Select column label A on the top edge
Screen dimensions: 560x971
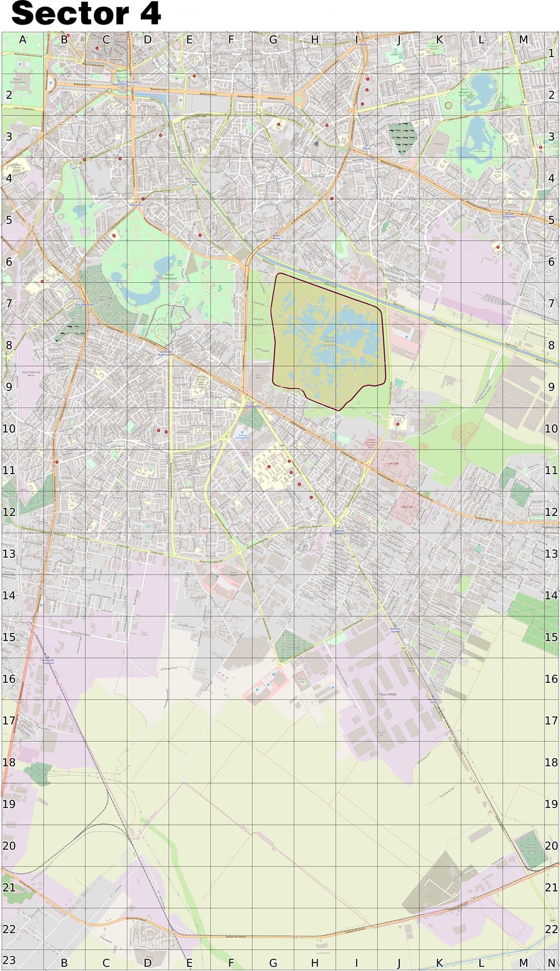(23, 40)
